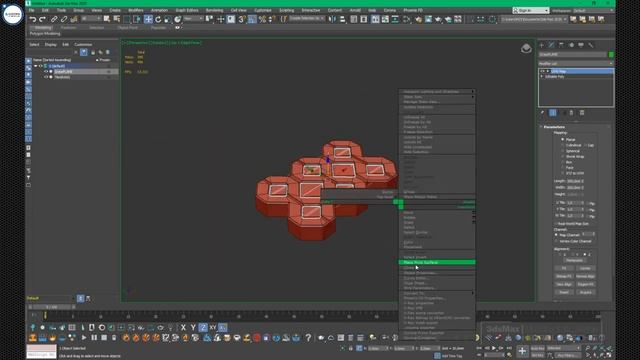Click the viewport ViewCube home icon
This screenshot has width=640, height=360.
pyautogui.click(x=526, y=48)
